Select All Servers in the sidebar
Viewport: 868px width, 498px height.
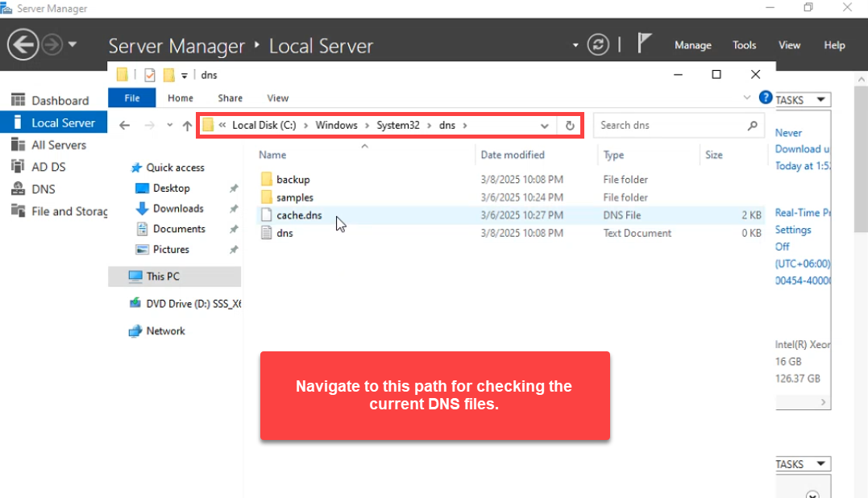click(54, 145)
